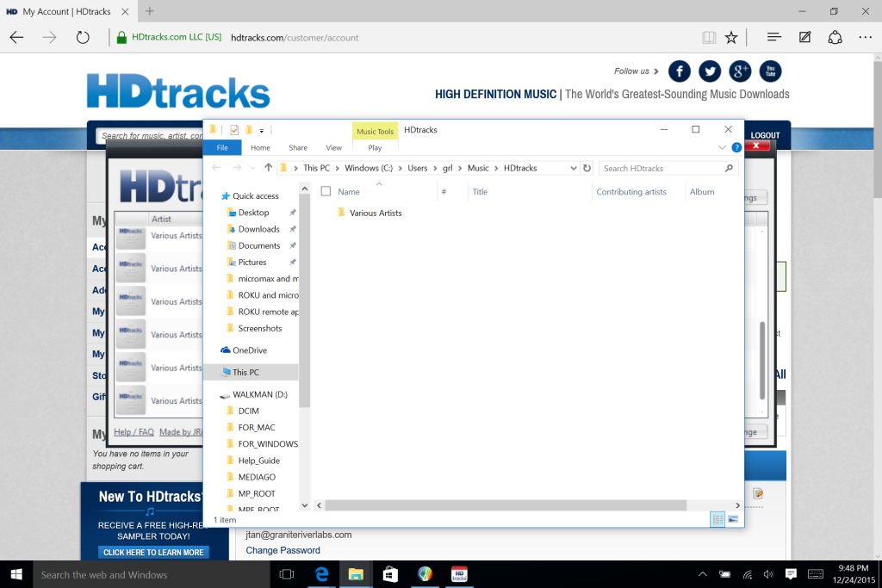The width and height of the screenshot is (882, 588).
Task: Click the LOGOUT button
Action: (x=765, y=135)
